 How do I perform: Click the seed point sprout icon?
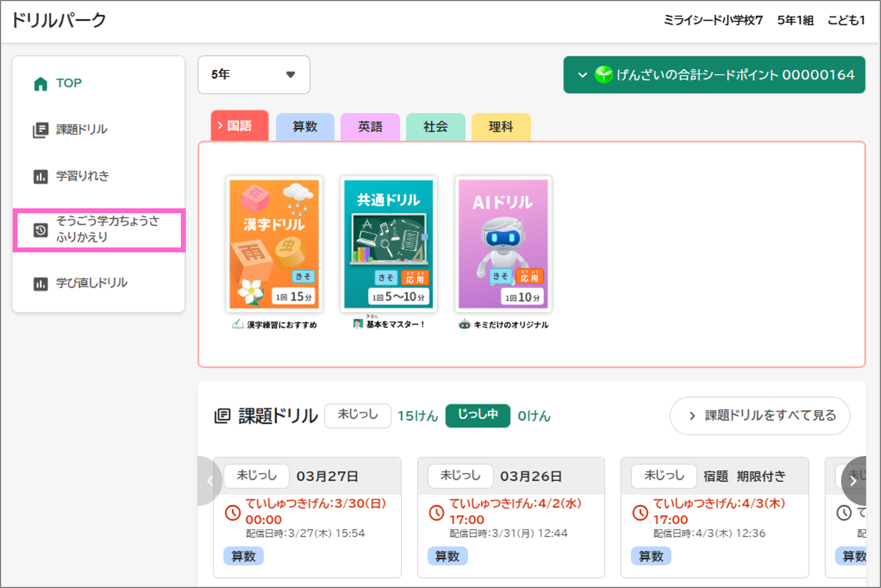click(604, 75)
